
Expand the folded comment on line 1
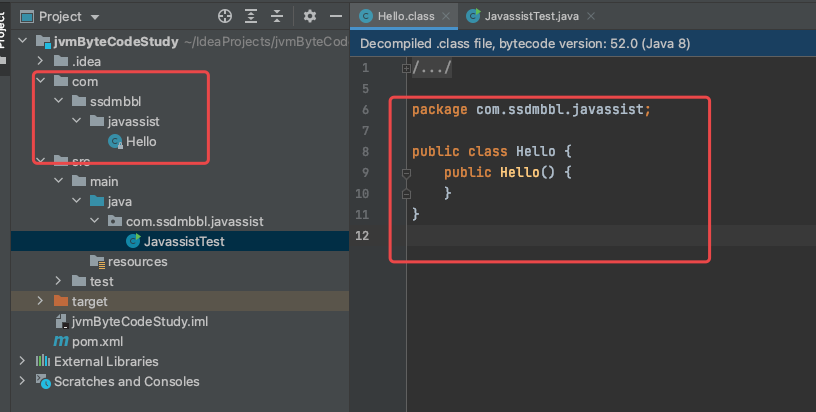(x=406, y=68)
